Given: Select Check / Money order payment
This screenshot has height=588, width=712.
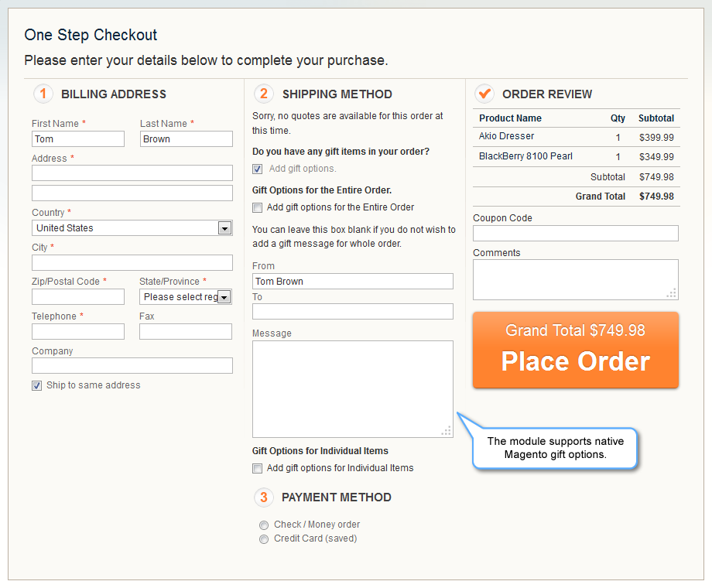Looking at the screenshot, I should pos(264,525).
